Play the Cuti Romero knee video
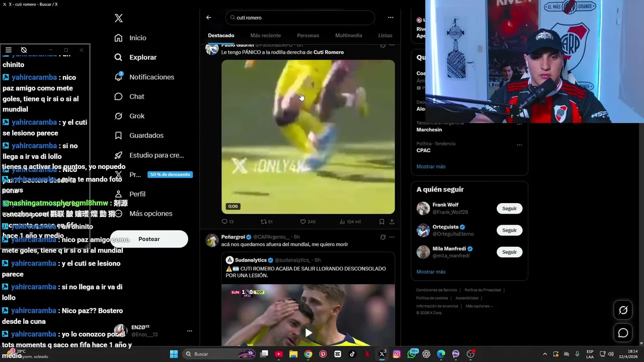The height and width of the screenshot is (362, 644). pos(308,137)
